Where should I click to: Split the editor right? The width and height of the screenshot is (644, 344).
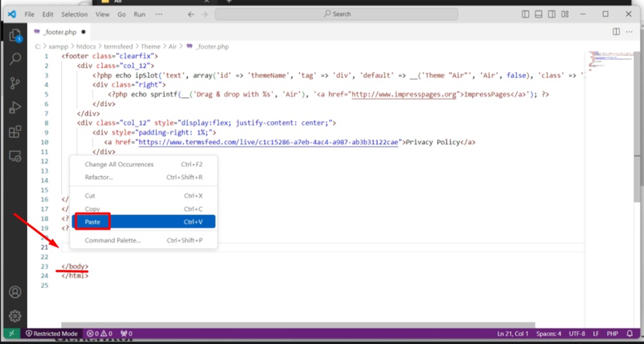[x=616, y=32]
